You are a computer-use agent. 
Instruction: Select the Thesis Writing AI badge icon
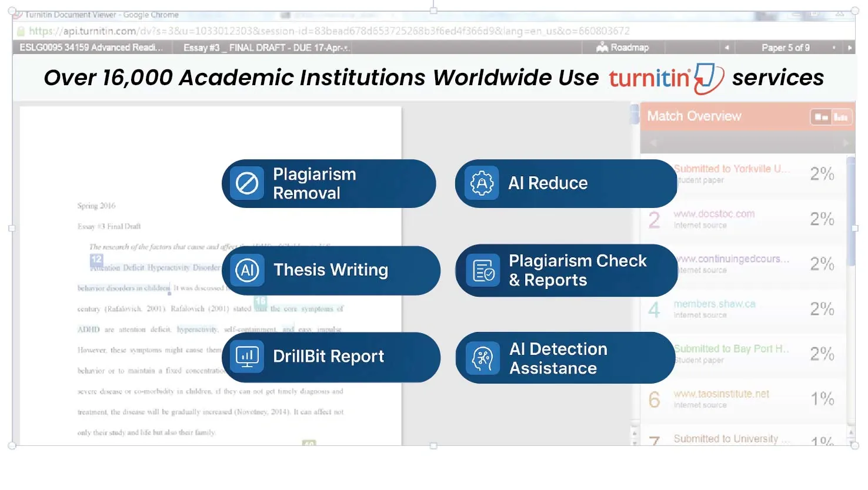click(x=246, y=270)
